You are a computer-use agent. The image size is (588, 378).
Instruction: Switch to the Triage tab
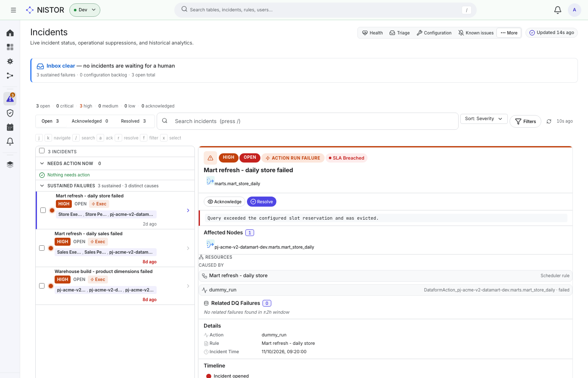pos(399,33)
